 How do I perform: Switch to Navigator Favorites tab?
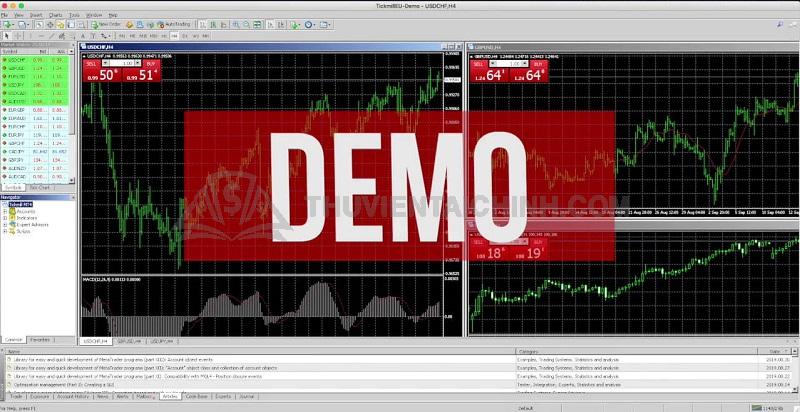pyautogui.click(x=40, y=340)
